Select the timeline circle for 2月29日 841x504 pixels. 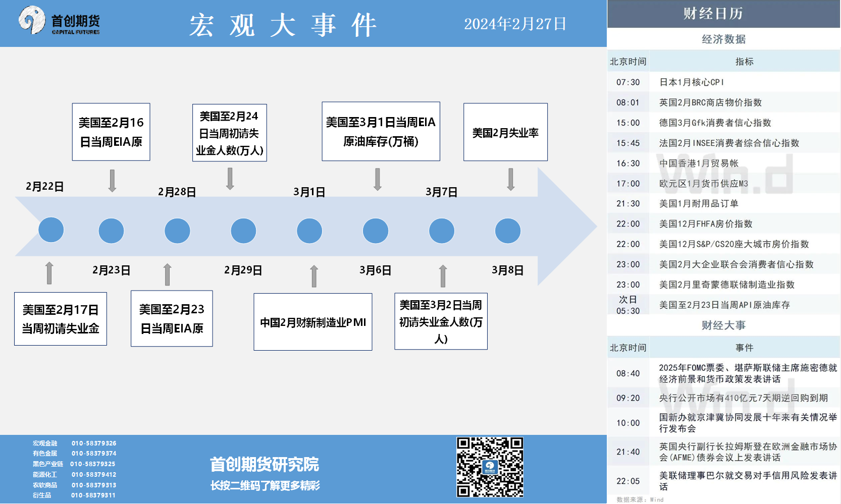(x=243, y=231)
